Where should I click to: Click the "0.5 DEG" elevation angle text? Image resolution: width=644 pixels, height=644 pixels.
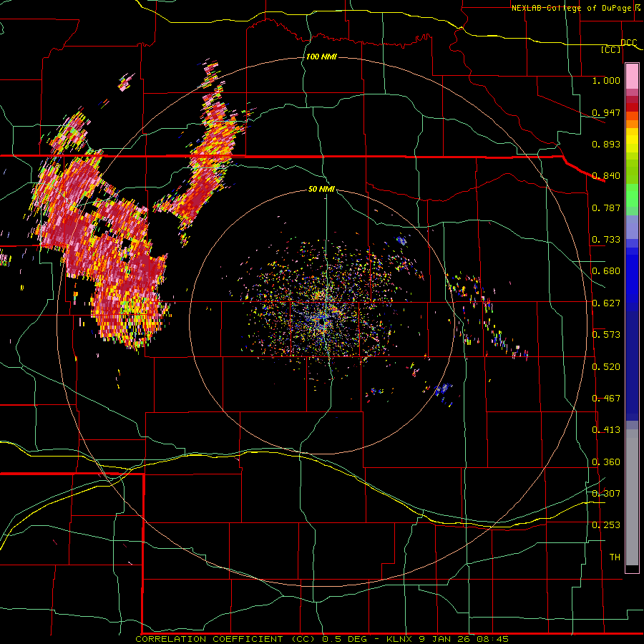point(346,639)
